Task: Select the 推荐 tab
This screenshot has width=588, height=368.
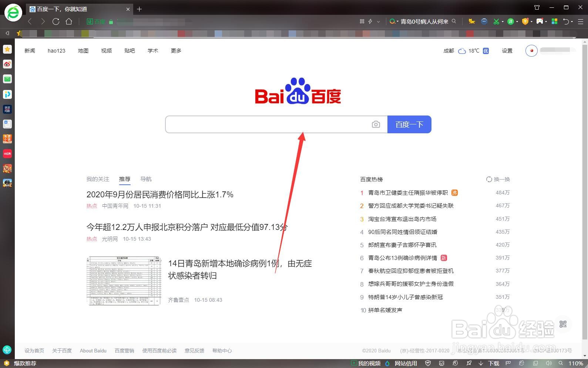Action: [x=125, y=179]
